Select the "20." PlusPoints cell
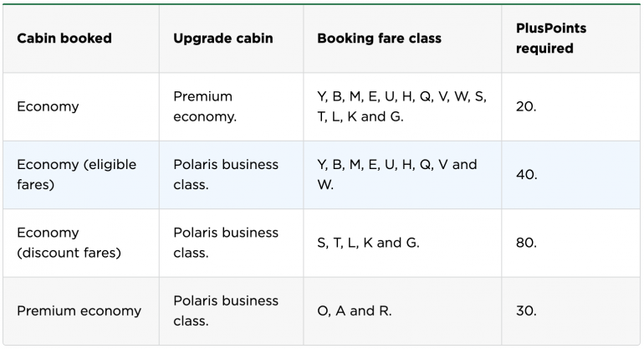This screenshot has width=644, height=349. coord(526,106)
